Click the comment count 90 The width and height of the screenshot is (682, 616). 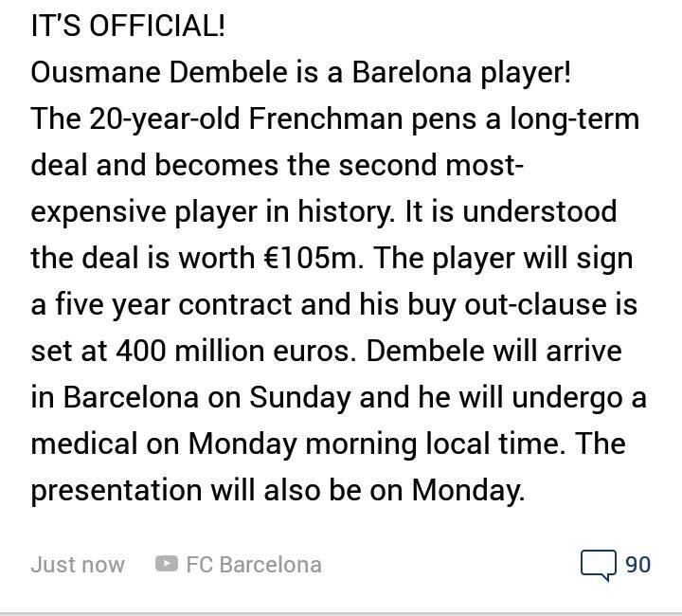tap(638, 565)
